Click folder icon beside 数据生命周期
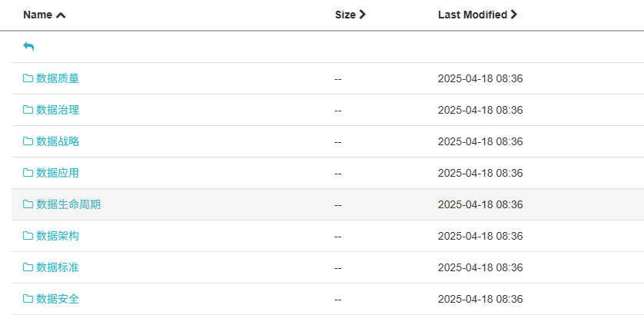Viewport: 644px width, 315px height. click(28, 204)
